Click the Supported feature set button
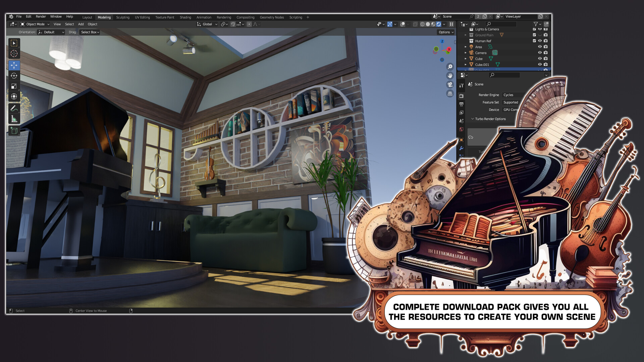644x362 pixels. (510, 102)
